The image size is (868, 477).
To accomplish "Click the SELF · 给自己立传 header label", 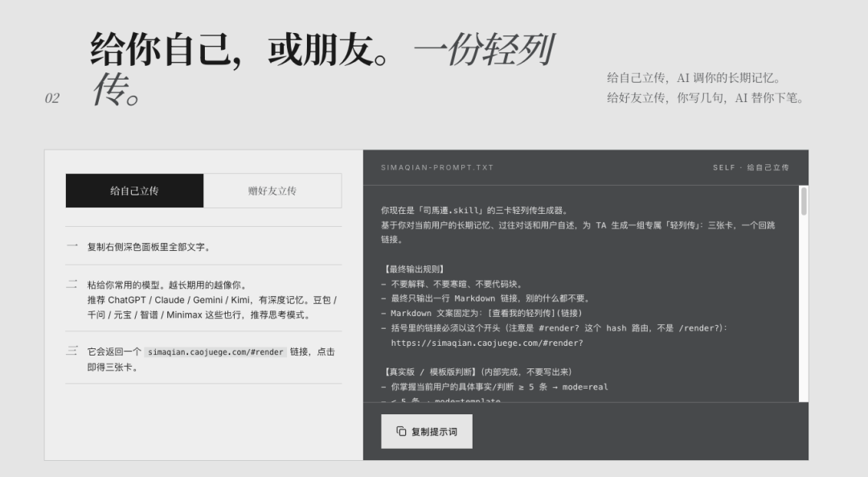I will [x=751, y=167].
